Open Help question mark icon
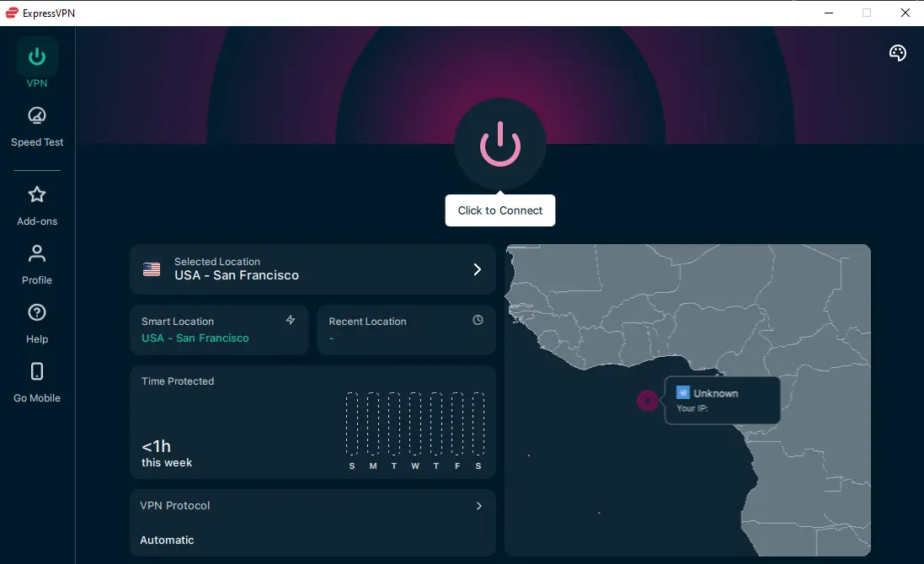This screenshot has width=924, height=564. (x=36, y=312)
